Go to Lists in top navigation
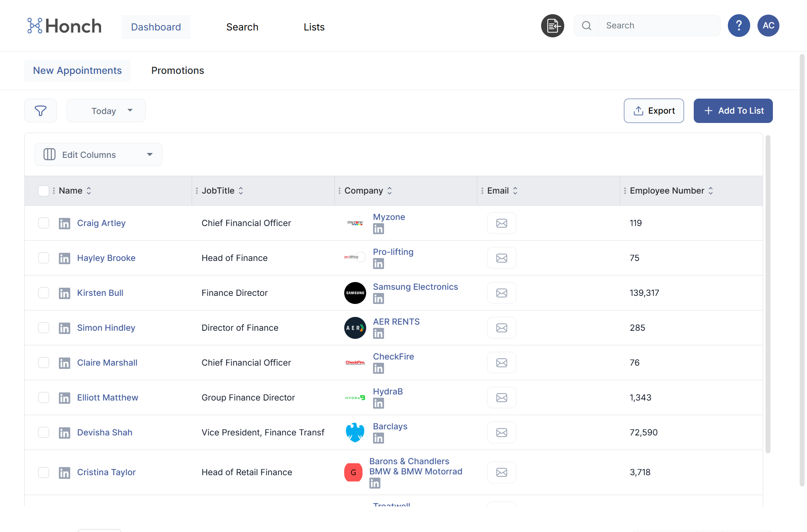This screenshot has height=532, width=807. coord(314,27)
